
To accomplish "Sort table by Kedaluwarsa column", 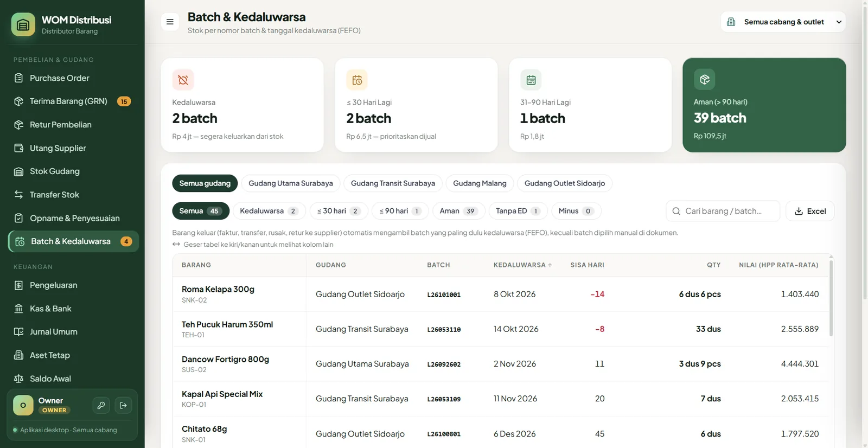I will (522, 265).
